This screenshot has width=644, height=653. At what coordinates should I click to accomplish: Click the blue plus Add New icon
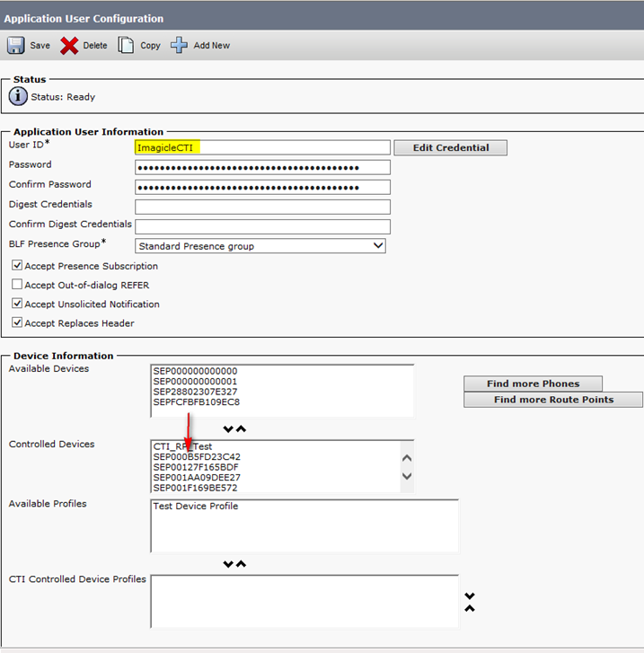point(179,46)
